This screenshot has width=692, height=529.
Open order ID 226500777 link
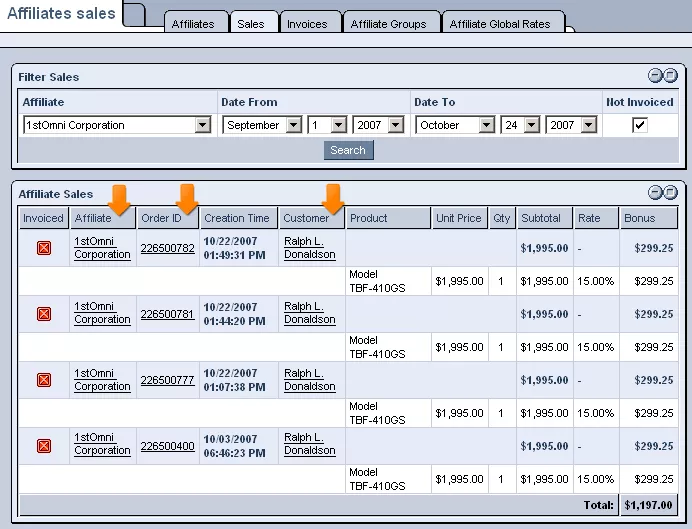[x=167, y=380]
